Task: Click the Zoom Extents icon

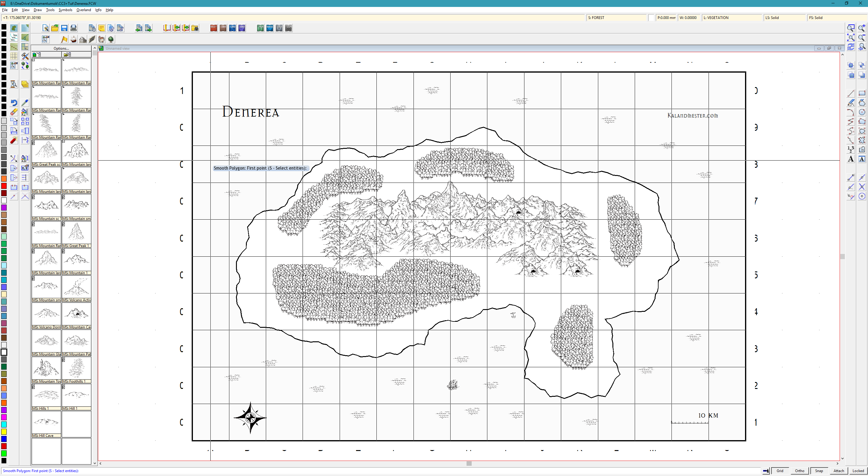Action: [851, 37]
